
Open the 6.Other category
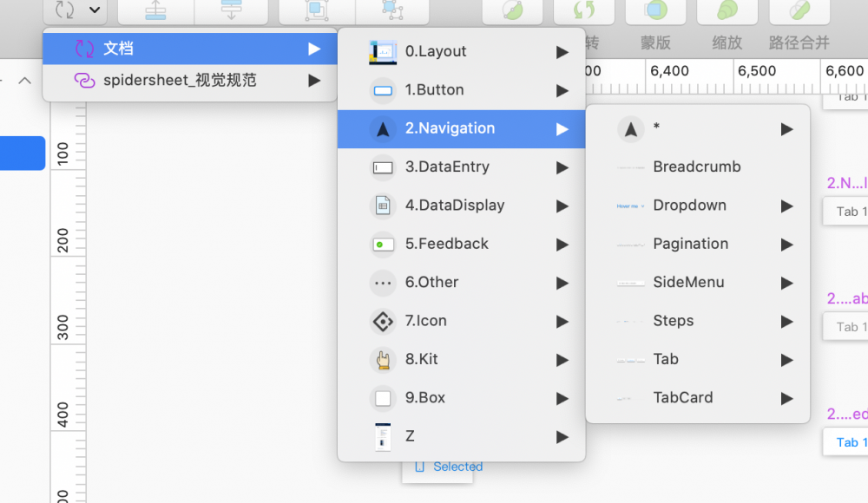point(461,282)
